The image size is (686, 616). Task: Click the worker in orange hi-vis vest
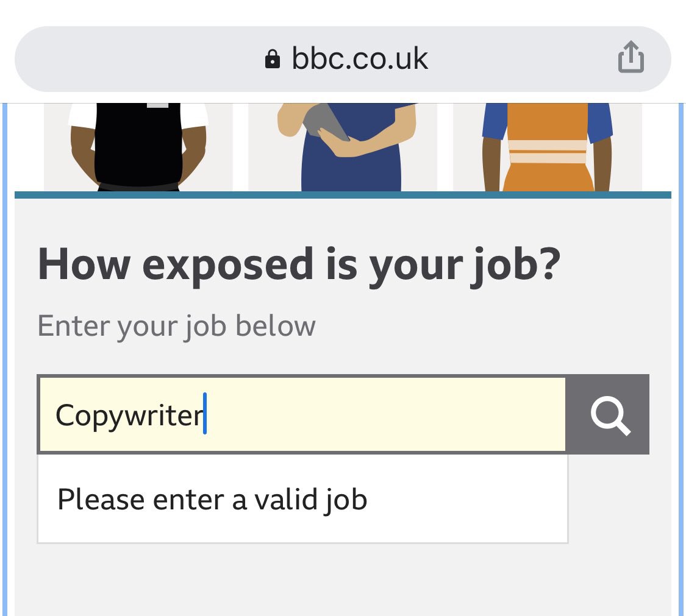tap(548, 147)
